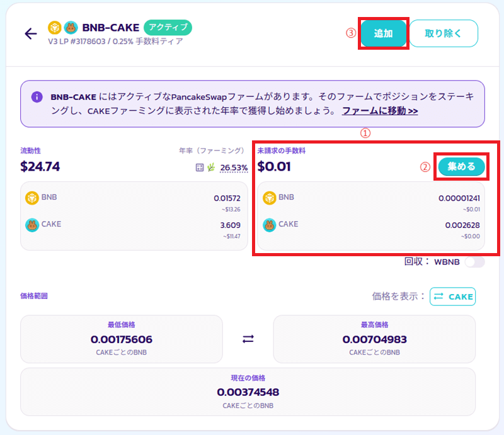
Task: Click the ~$13.26 BNB value
Action: [231, 210]
